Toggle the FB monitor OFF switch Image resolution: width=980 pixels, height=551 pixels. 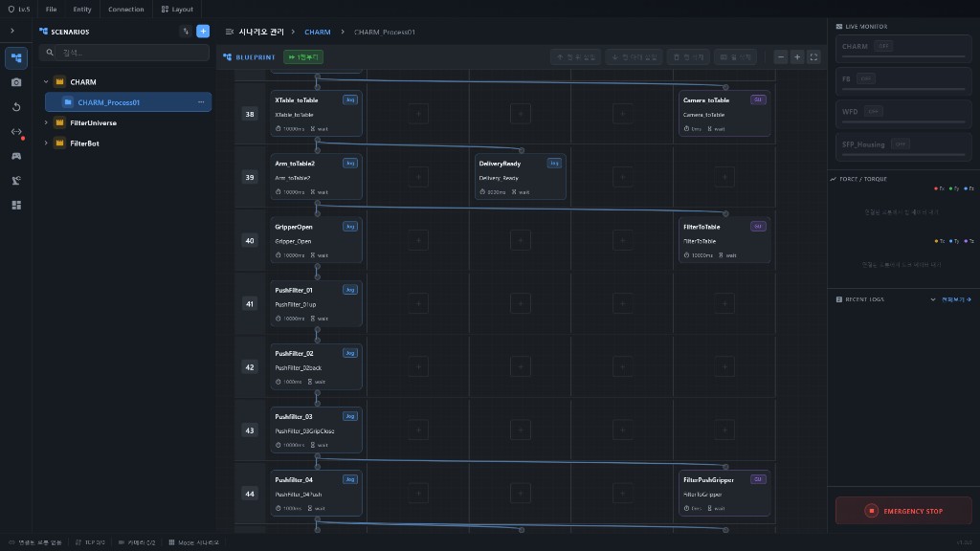(865, 78)
